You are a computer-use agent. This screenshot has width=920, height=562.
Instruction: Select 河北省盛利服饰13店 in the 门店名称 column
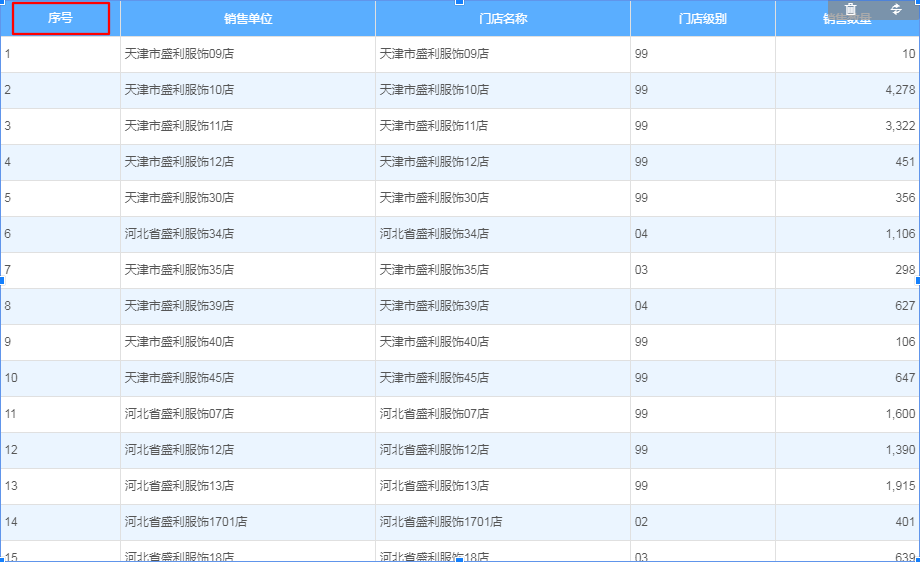434,486
